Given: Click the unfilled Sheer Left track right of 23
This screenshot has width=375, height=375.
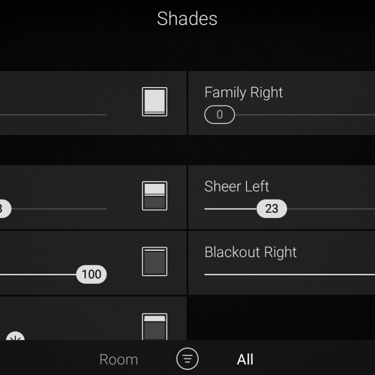Looking at the screenshot, I should 331,209.
